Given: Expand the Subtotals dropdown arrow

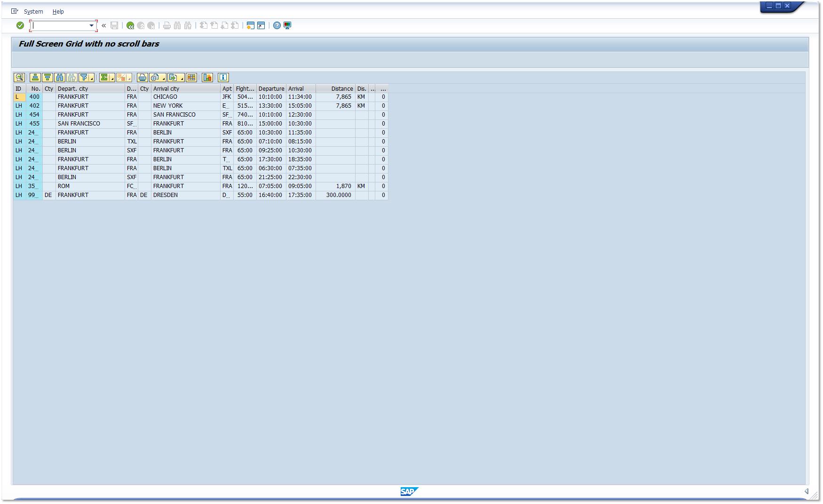Looking at the screenshot, I should coord(129,78).
